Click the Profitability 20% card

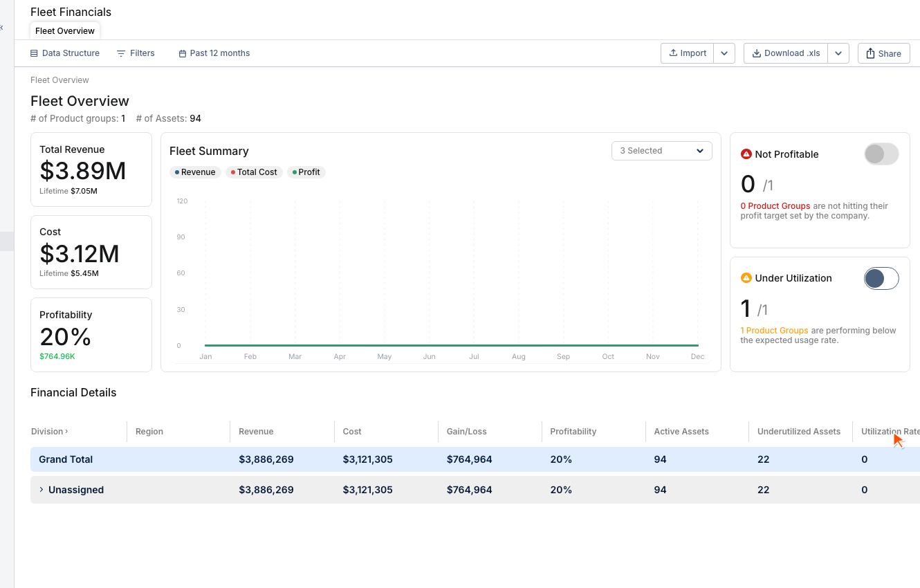pos(91,335)
